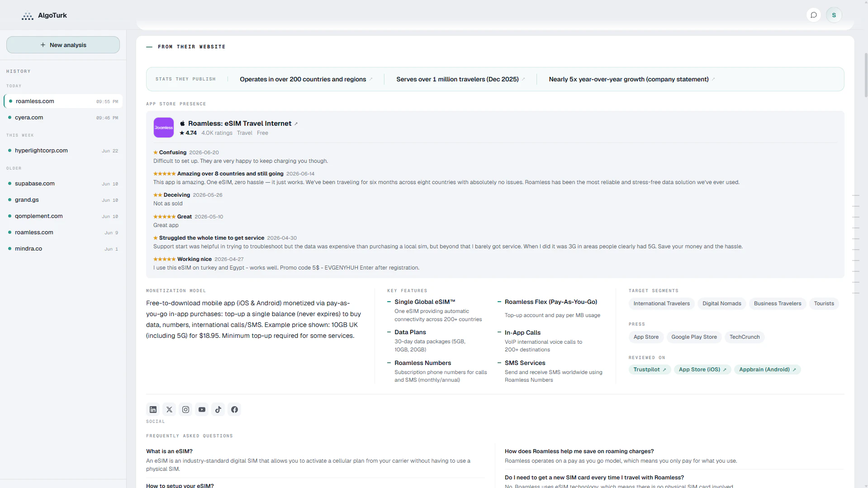The width and height of the screenshot is (868, 488).
Task: Open the TikTok social icon
Action: pyautogui.click(x=218, y=409)
